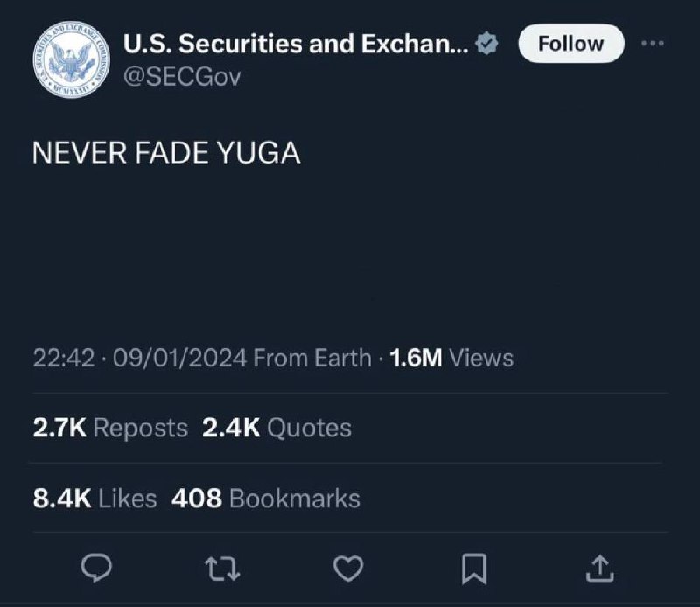The width and height of the screenshot is (700, 607).
Task: Bookmark the NEVER FADE YUGA post
Action: coord(474,569)
